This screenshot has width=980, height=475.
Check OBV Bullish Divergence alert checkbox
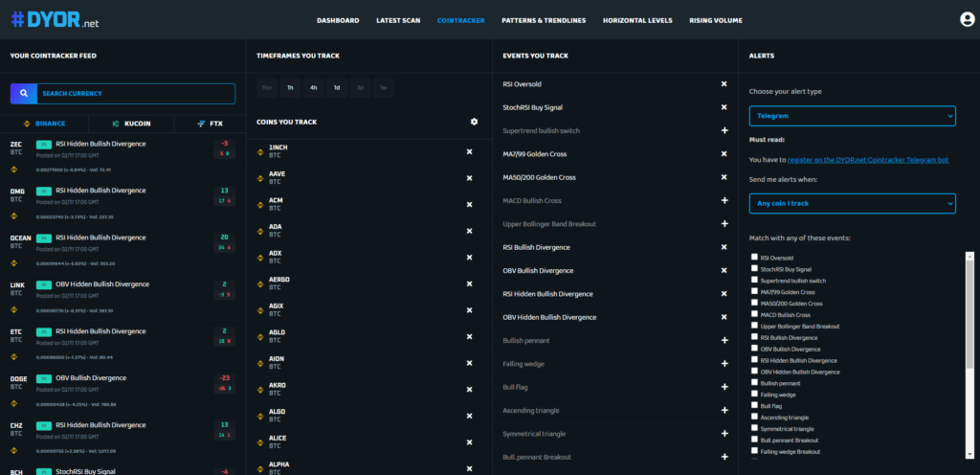754,349
